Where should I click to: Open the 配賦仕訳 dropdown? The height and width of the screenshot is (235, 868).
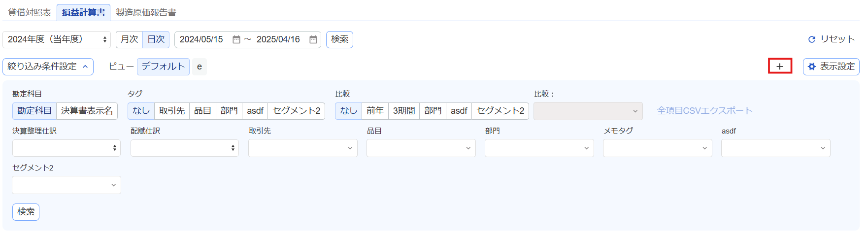click(x=185, y=148)
